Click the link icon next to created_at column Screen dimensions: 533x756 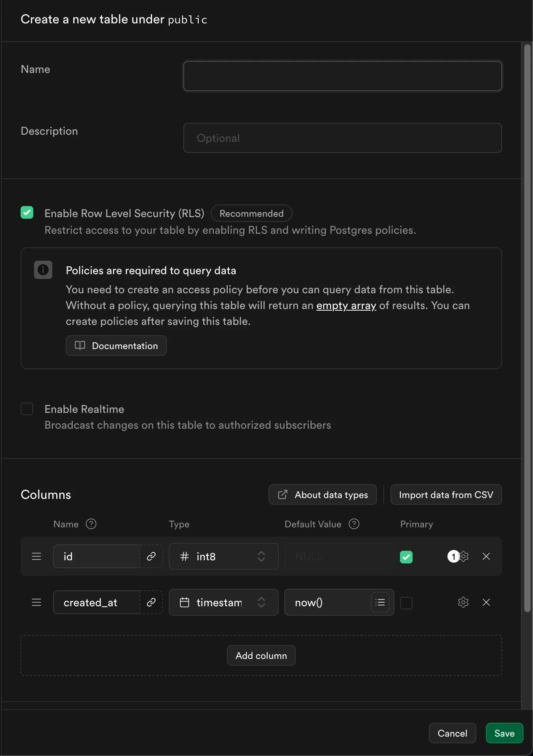coord(151,602)
